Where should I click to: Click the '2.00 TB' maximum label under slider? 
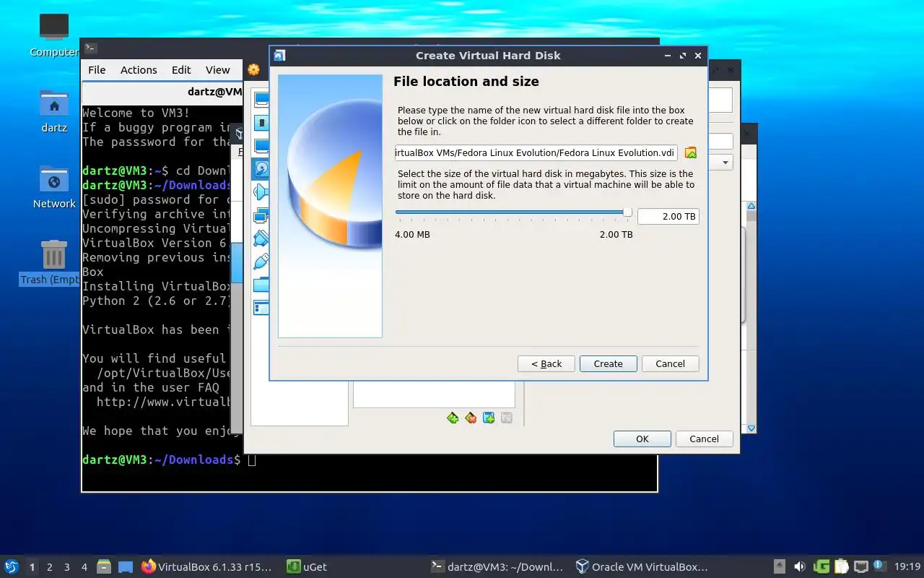(x=616, y=235)
